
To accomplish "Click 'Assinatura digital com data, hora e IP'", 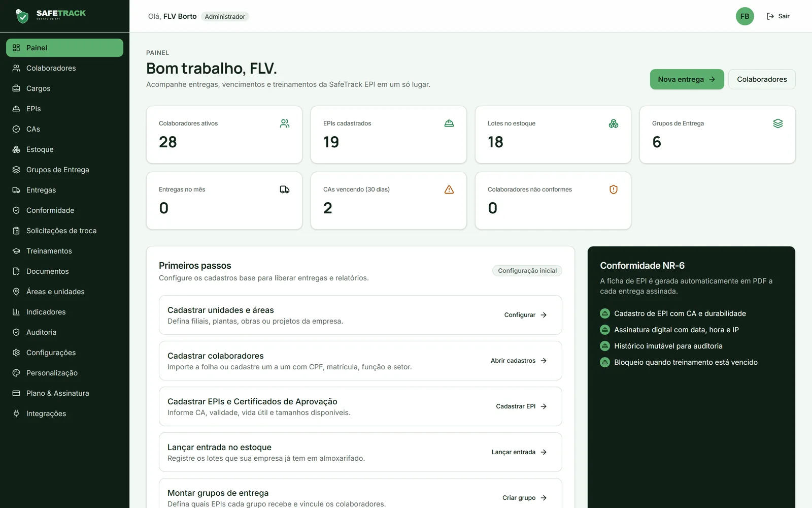I will click(x=676, y=330).
